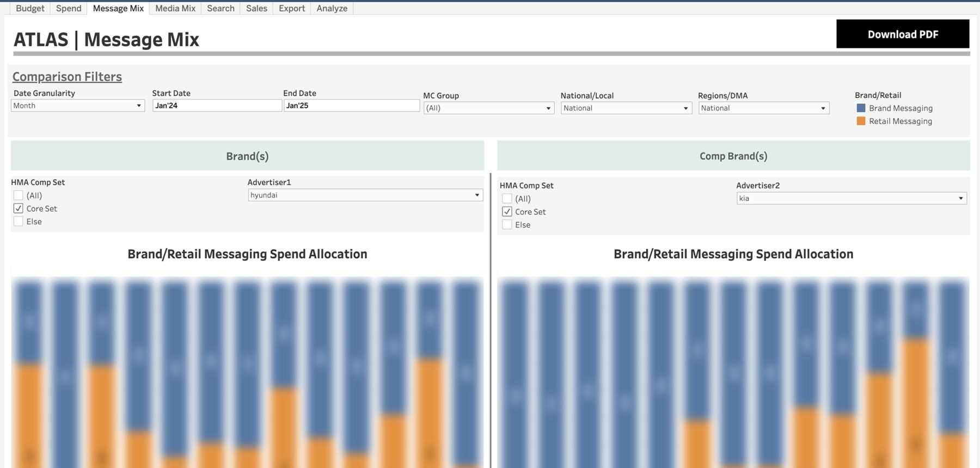Open the Date Granularity Month dropdown
Image resolution: width=980 pixels, height=468 pixels.
coord(78,106)
